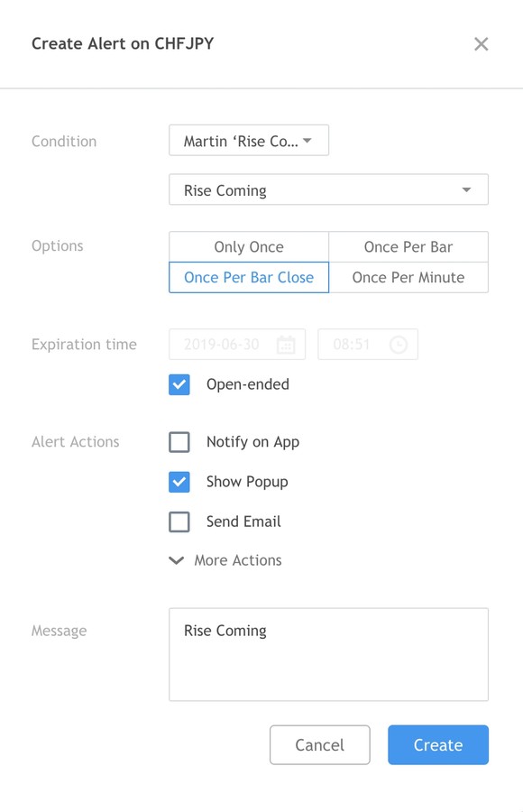Viewport: 523px width, 812px height.
Task: Click the Martin condition dropdown arrow
Action: 307,141
